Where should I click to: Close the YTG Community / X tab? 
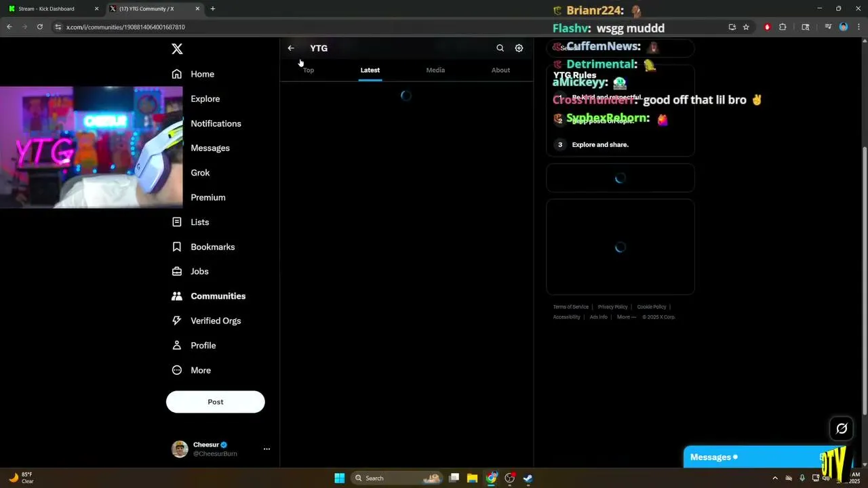pyautogui.click(x=198, y=9)
